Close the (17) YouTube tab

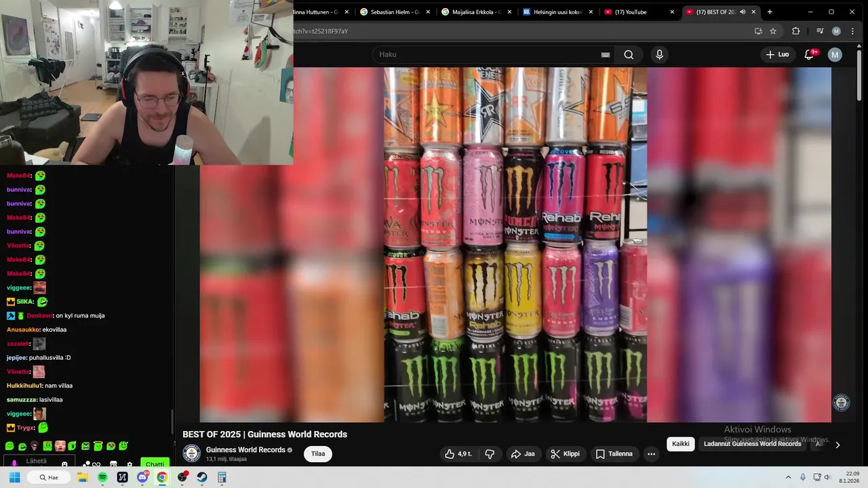click(x=672, y=12)
